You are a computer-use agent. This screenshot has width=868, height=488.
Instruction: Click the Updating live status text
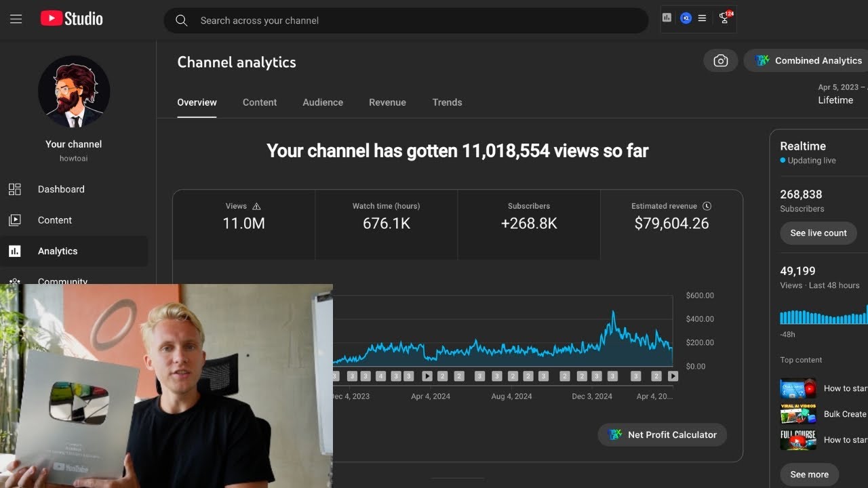tap(811, 161)
